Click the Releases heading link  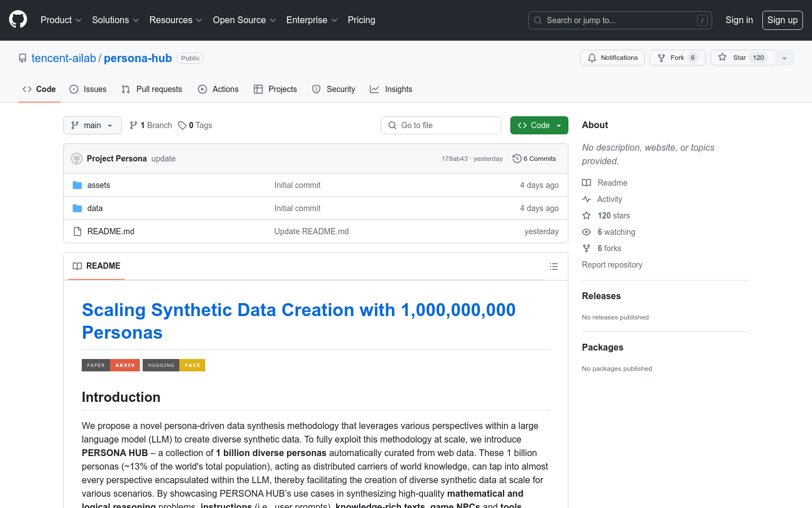pyautogui.click(x=601, y=296)
